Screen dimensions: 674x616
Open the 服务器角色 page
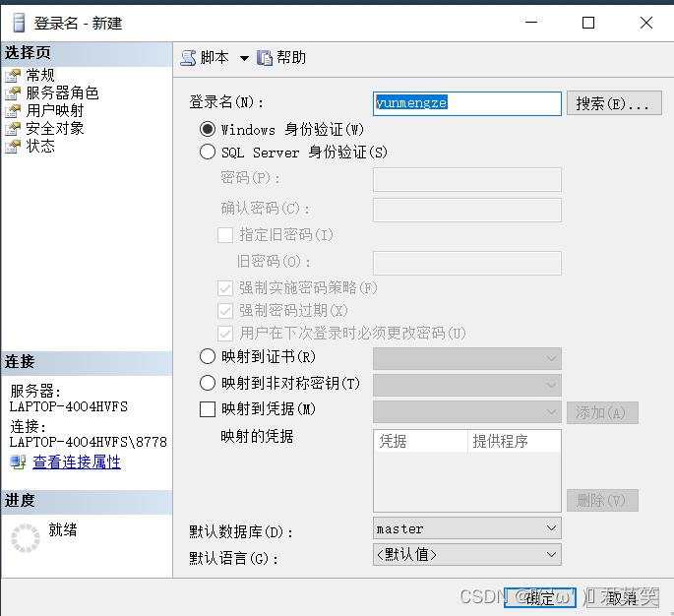click(62, 92)
